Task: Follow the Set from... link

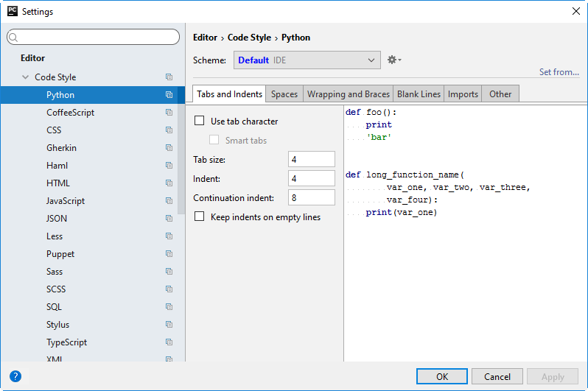Action: pos(559,72)
